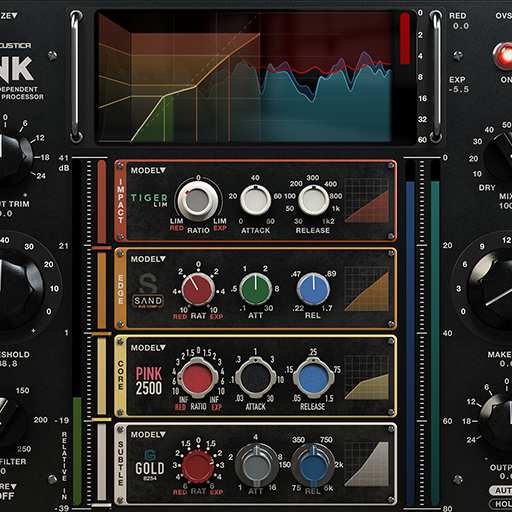Click the blue REL knob on Gold module
Screen dimensions: 512x512
point(313,465)
